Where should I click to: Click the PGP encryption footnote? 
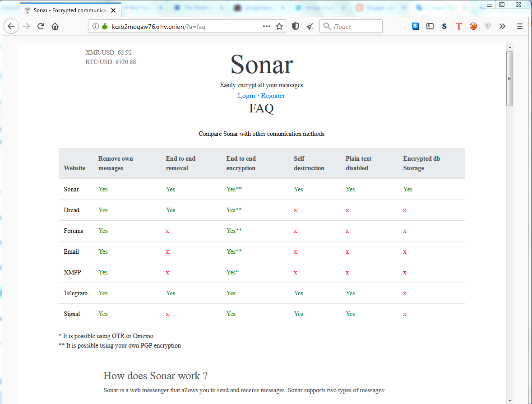click(x=120, y=346)
